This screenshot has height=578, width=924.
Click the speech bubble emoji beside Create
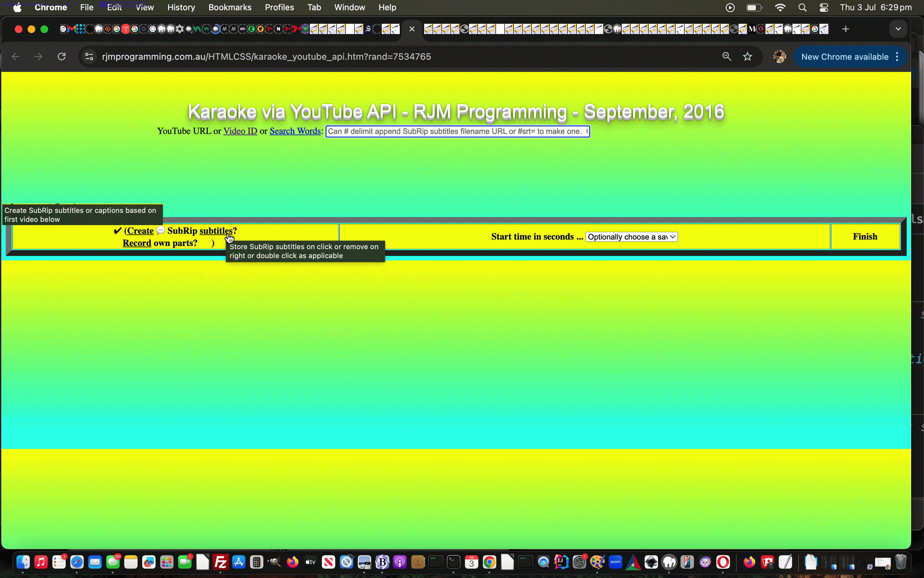pyautogui.click(x=160, y=231)
